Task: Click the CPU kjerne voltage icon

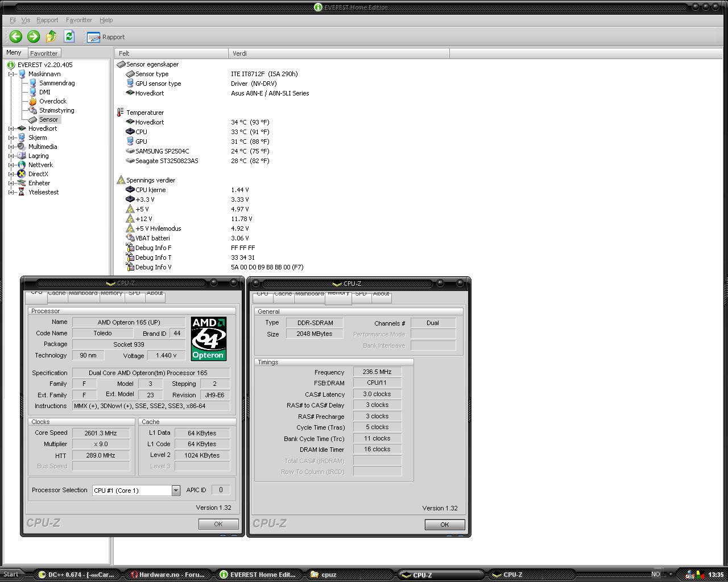Action: [x=130, y=190]
